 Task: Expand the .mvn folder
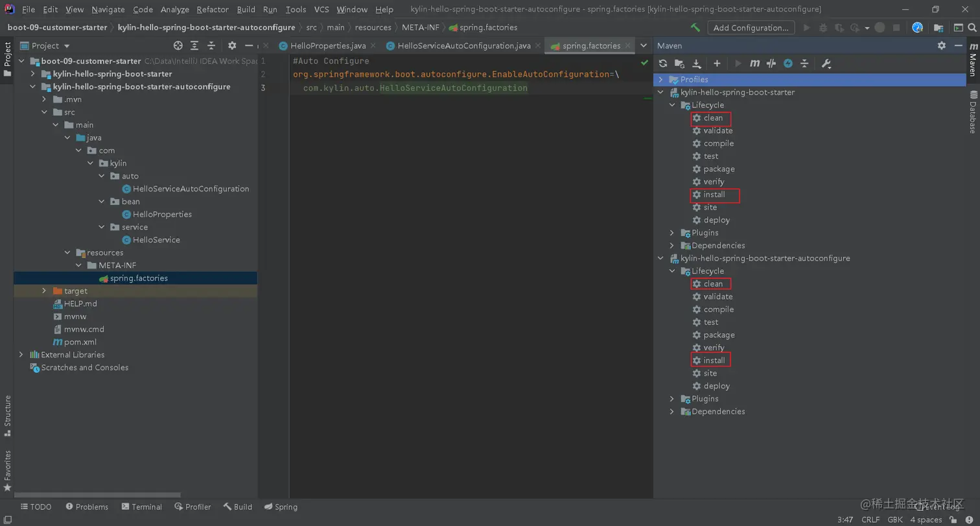(x=44, y=99)
